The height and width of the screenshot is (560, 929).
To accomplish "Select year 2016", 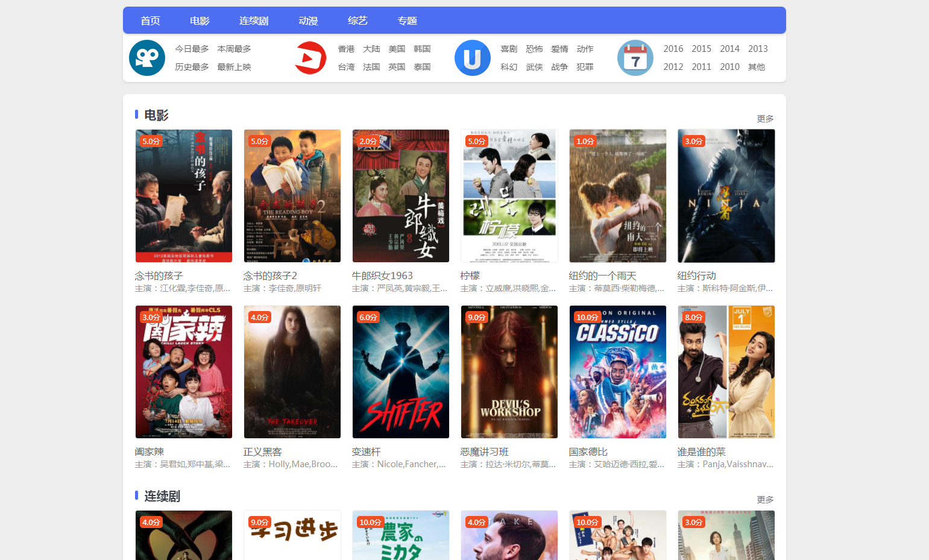I will click(673, 49).
